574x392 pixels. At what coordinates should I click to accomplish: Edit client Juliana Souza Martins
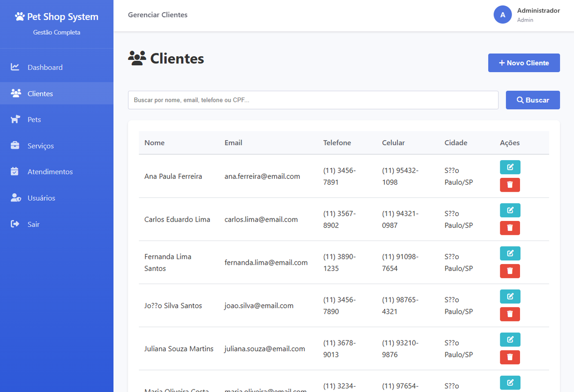click(x=510, y=340)
